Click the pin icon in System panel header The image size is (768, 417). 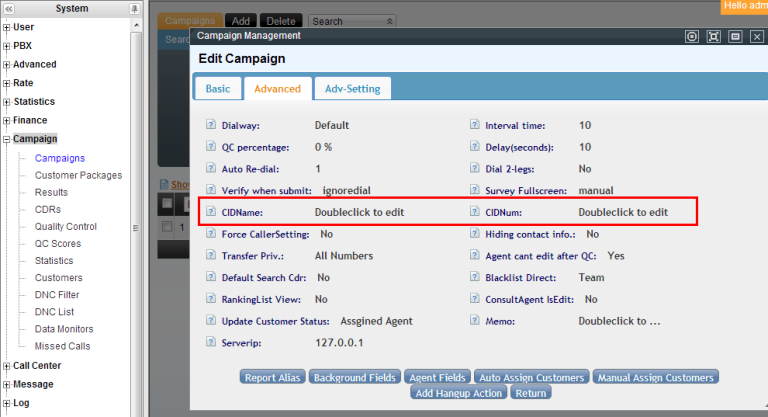pos(135,8)
